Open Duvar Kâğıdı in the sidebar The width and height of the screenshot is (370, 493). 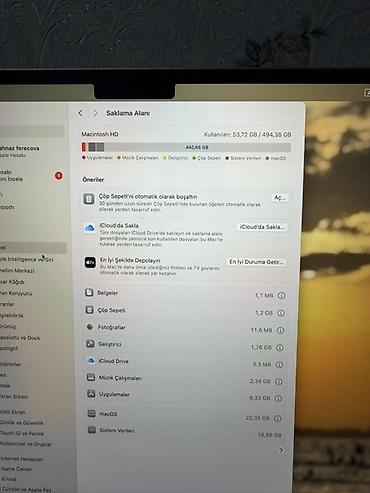(12, 282)
